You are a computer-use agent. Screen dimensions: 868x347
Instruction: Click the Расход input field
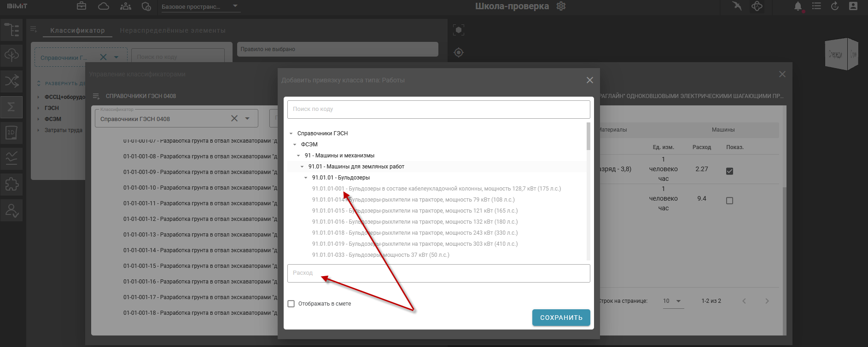[438, 273]
